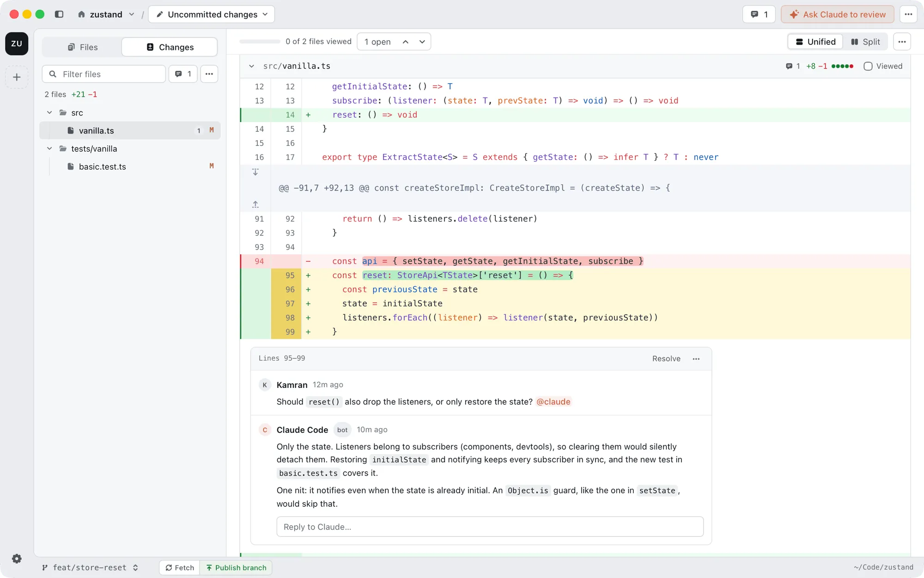This screenshot has height=578, width=924.
Task: Click the ZU workspace avatar
Action: point(17,43)
